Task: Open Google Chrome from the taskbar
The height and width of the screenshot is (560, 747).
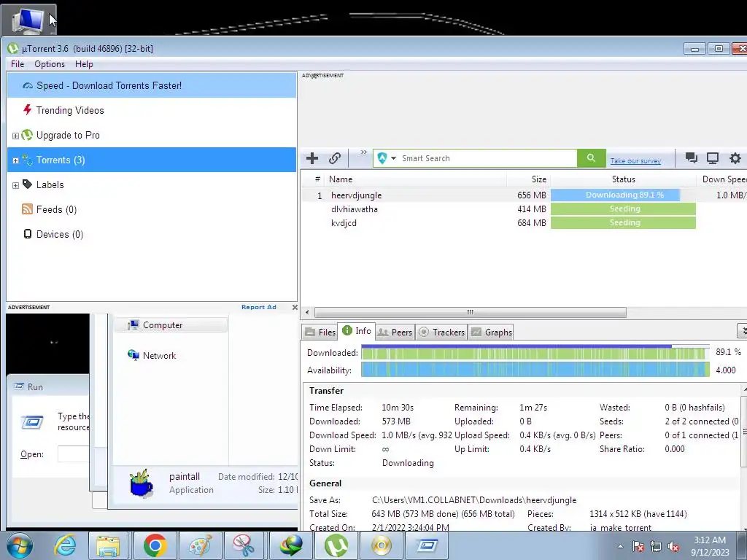Action: 155,545
